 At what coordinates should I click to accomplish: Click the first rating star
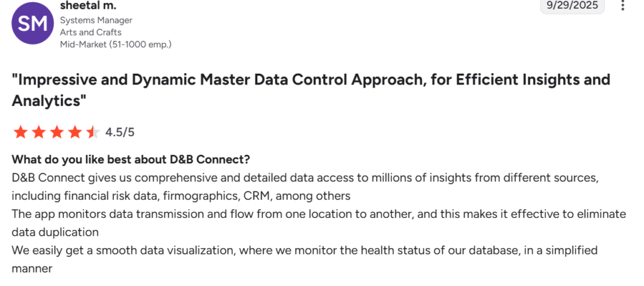point(20,132)
